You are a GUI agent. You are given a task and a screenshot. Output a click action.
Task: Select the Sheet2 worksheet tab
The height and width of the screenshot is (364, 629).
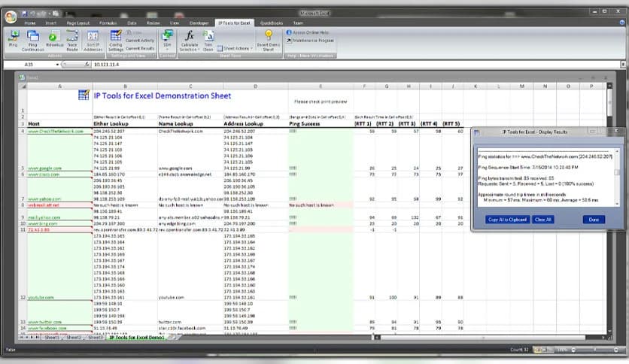tap(74, 338)
